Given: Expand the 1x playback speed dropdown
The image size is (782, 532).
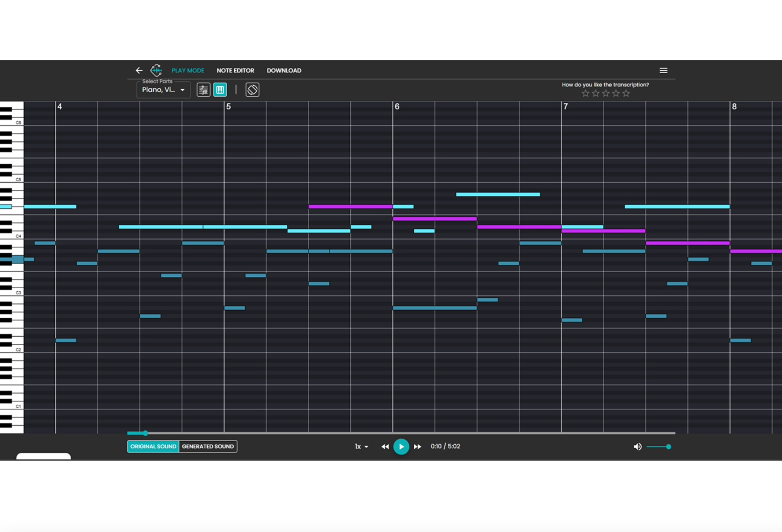Looking at the screenshot, I should (x=361, y=446).
